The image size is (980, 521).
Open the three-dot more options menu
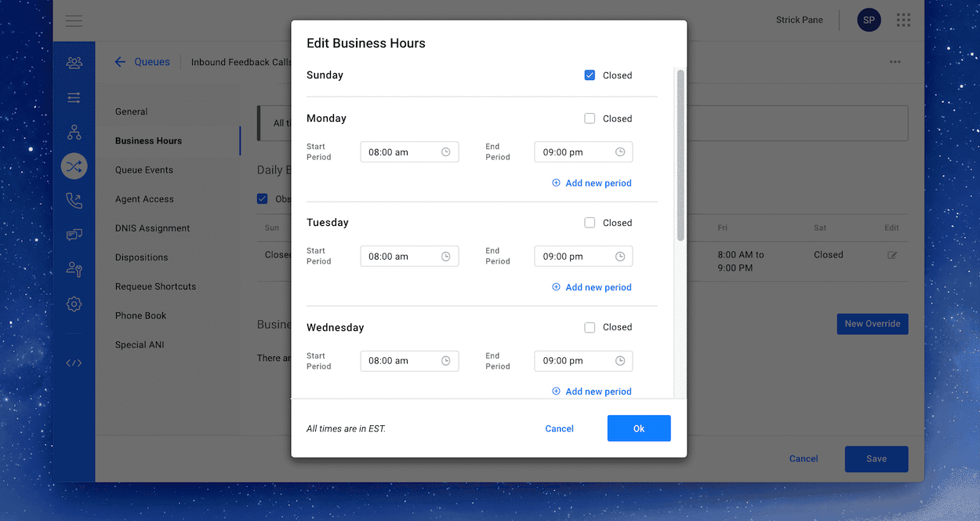[895, 62]
